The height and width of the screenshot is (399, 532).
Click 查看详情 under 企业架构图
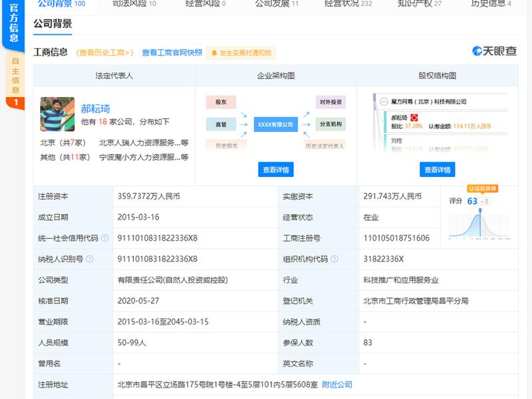point(276,170)
